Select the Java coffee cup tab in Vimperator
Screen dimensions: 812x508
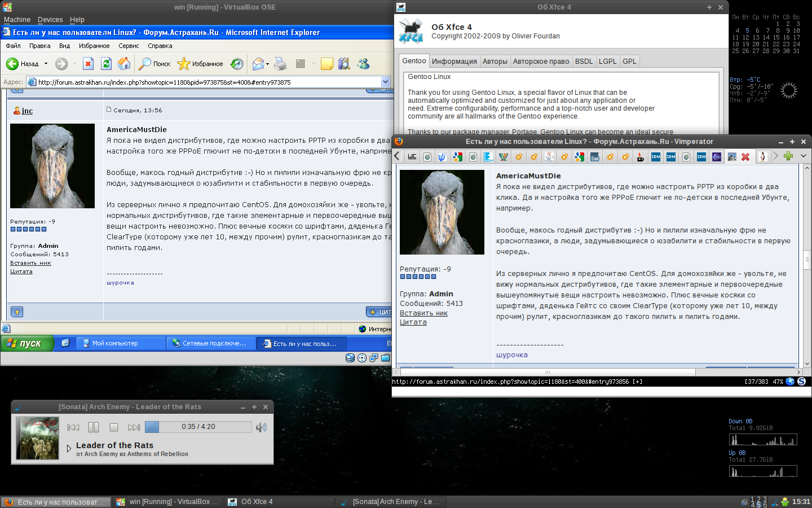[x=549, y=157]
